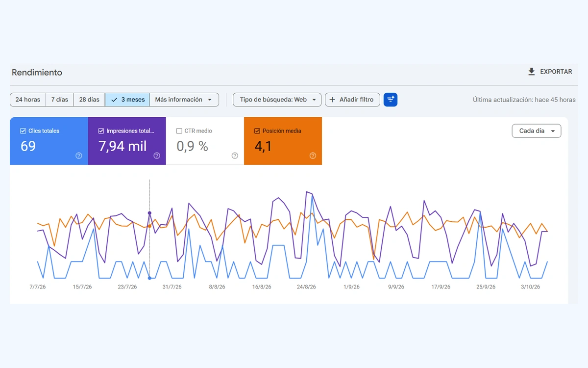The height and width of the screenshot is (368, 588).
Task: Click the blue hover point at chart baseline
Action: [149, 278]
